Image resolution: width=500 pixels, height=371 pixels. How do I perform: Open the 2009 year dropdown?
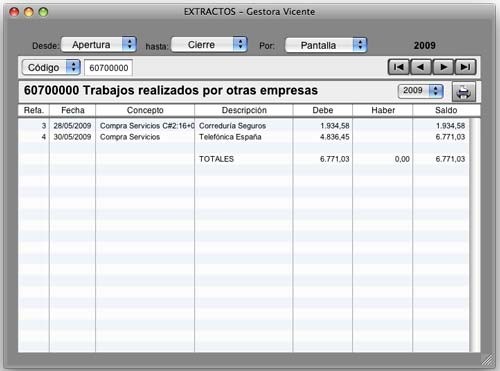click(421, 91)
